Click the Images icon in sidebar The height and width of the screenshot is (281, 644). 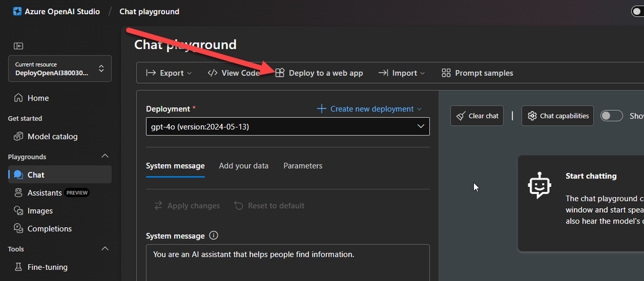18,211
